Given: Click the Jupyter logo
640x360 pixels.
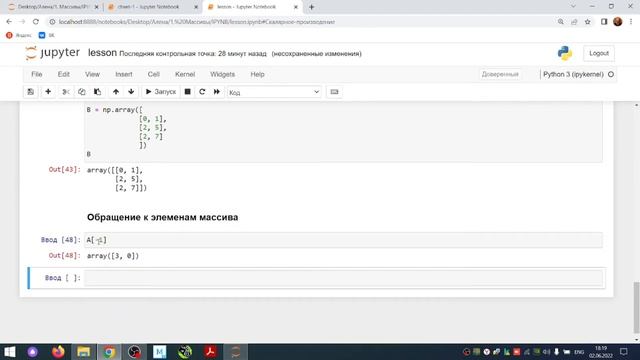Looking at the screenshot, I should 52,53.
